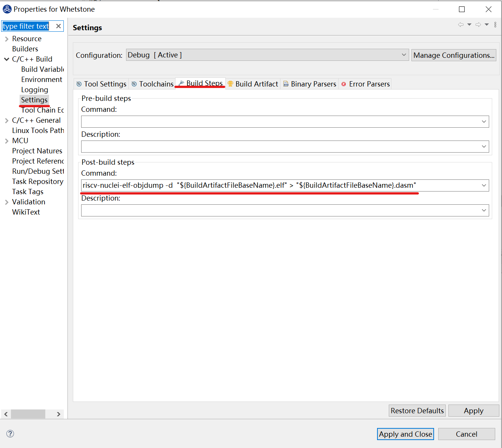Image resolution: width=502 pixels, height=448 pixels.
Task: Open Pre-build Description dropdown arrow
Action: pos(484,147)
